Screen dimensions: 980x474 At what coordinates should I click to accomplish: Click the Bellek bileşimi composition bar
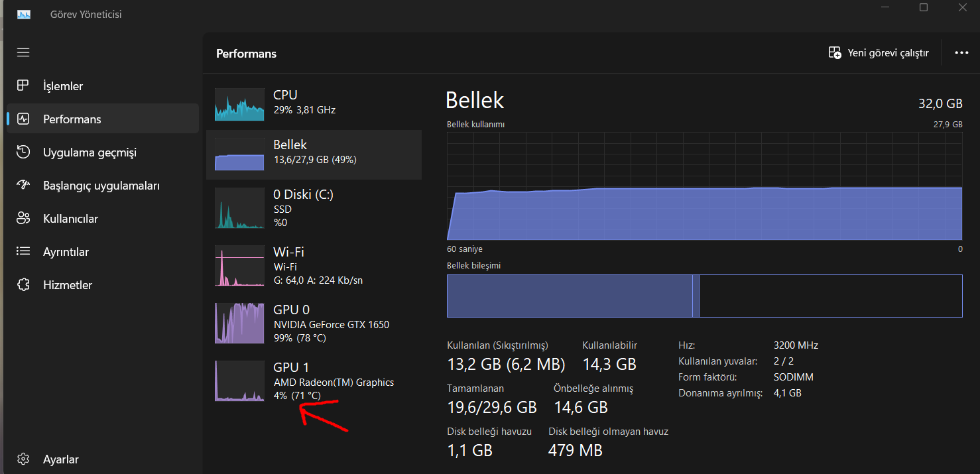click(x=704, y=296)
